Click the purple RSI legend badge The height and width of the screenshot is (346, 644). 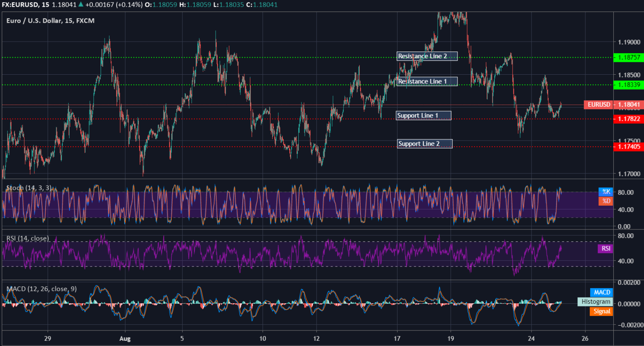(x=605, y=249)
